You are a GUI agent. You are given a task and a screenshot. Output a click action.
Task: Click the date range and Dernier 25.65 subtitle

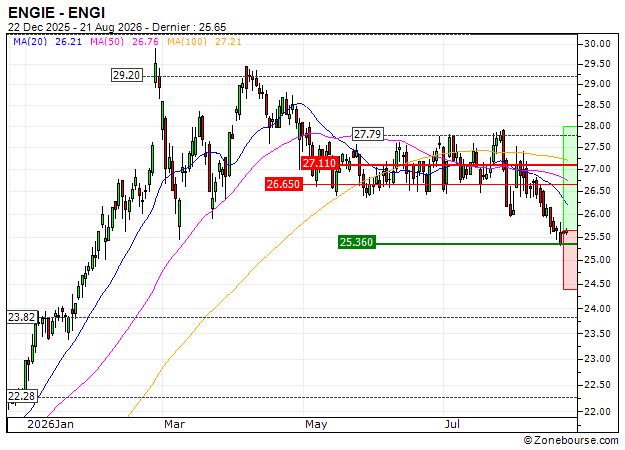point(117,27)
